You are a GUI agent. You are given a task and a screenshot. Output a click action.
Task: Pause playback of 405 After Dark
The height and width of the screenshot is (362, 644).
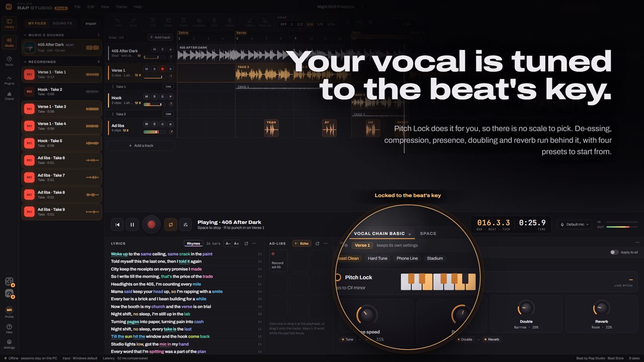[132, 225]
